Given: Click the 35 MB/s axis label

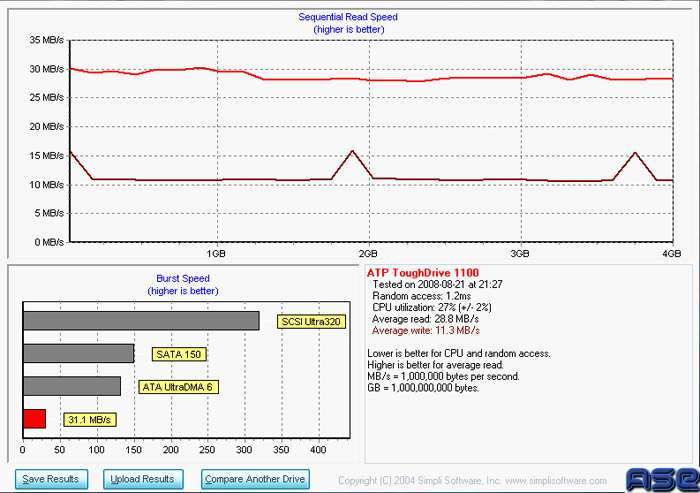Looking at the screenshot, I should point(47,40).
